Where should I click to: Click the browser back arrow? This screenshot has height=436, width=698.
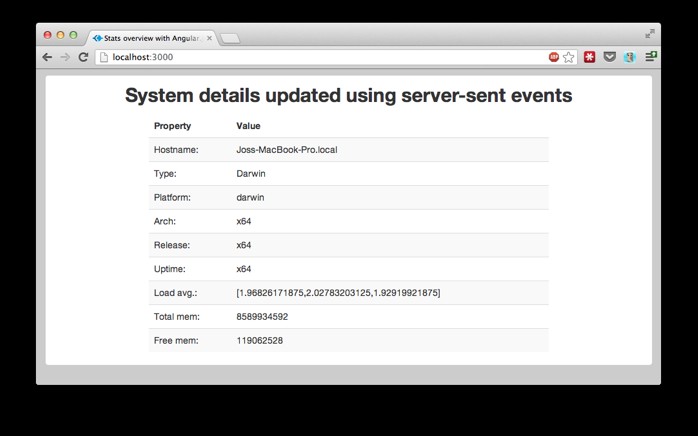click(47, 57)
